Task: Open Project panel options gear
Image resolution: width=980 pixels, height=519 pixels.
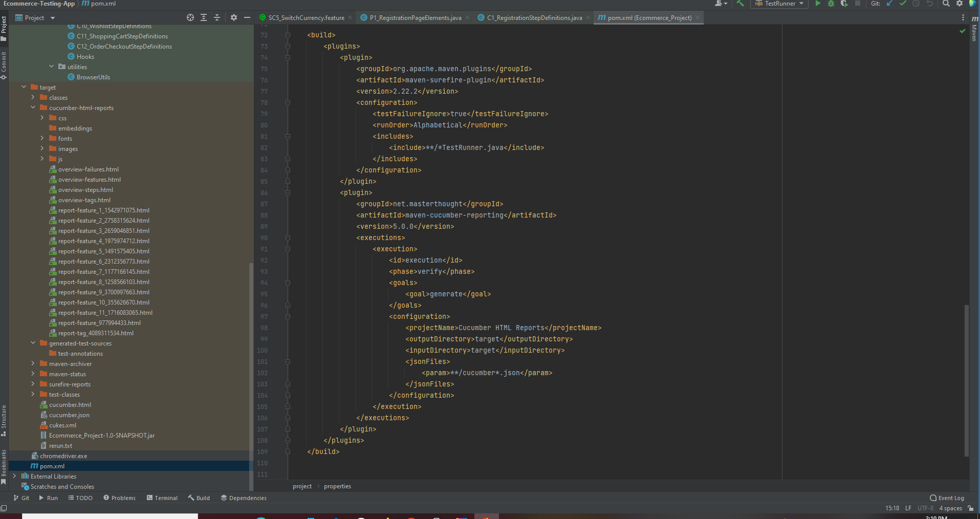Action: [234, 17]
